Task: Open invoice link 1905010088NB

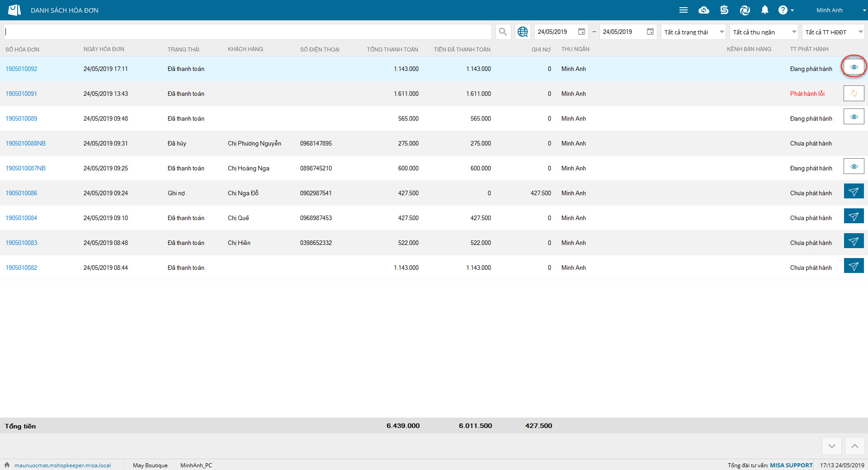Action: point(25,143)
